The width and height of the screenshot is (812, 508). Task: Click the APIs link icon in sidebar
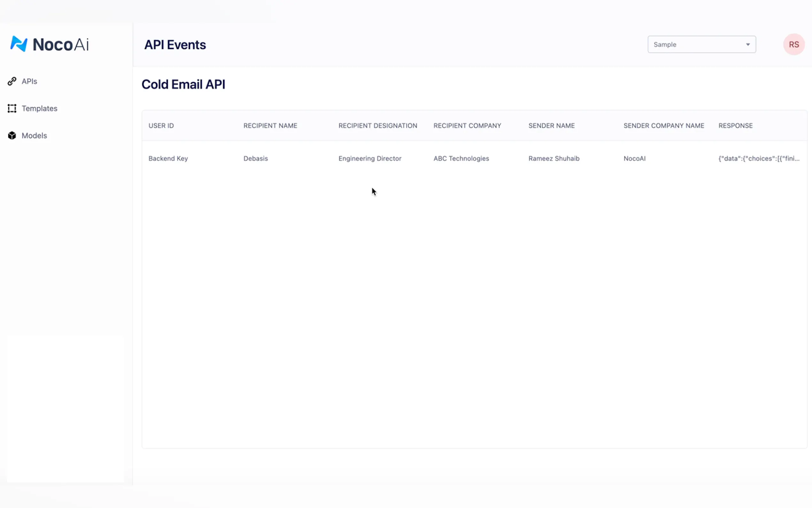pyautogui.click(x=12, y=81)
